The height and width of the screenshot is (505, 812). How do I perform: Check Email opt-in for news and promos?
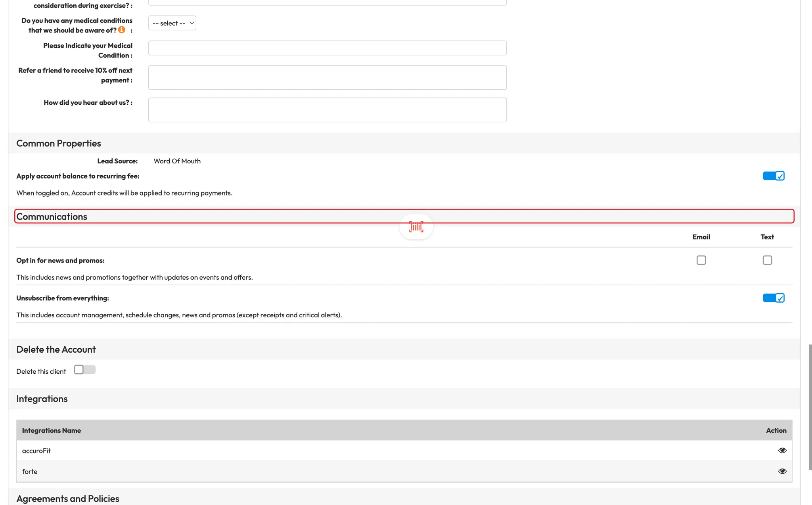[x=701, y=260]
